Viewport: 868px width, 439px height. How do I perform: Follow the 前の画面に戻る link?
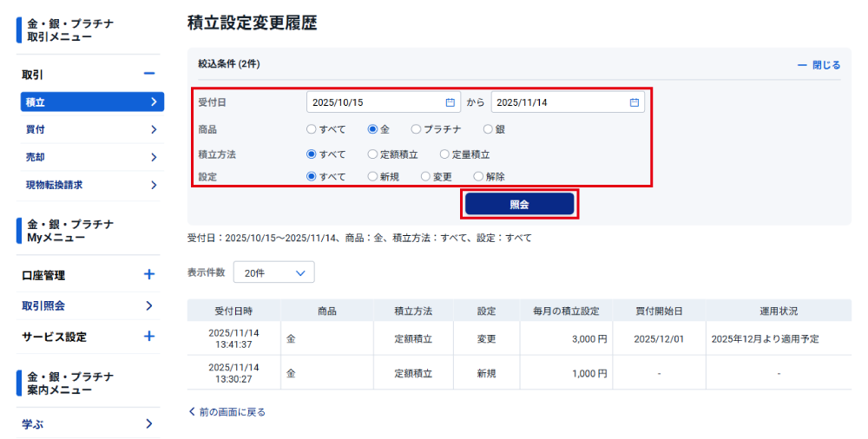click(x=227, y=412)
